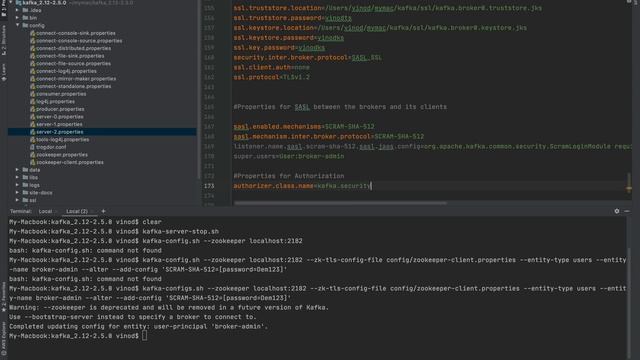Viewport: 640px width, 360px height.
Task: Click the 'ssl.key.password' line
Action: [279, 48]
